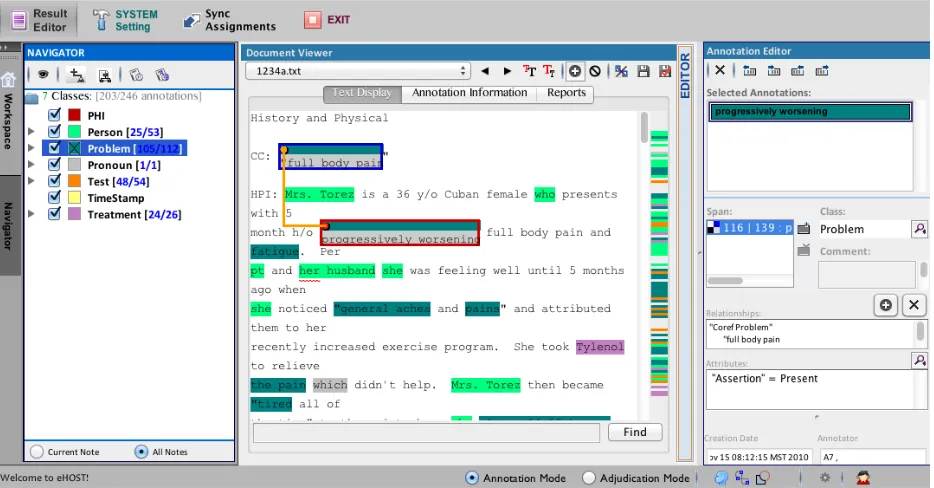
Task: Click the house icon in the Workspace sidebar
Action: click(8, 79)
